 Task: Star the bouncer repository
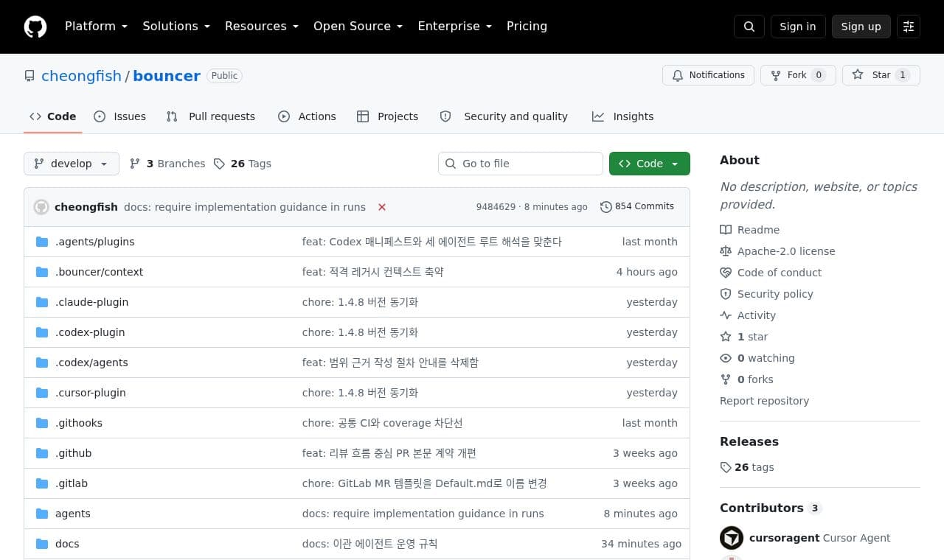[881, 75]
